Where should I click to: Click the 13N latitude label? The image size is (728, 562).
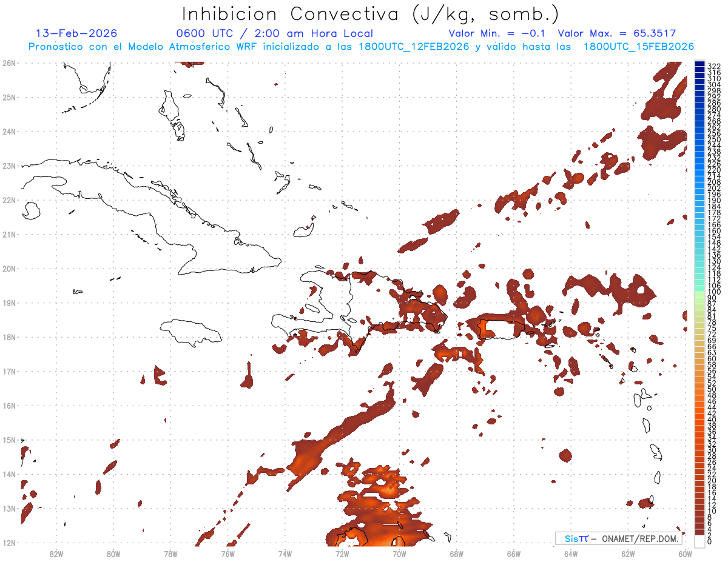tap(8, 508)
